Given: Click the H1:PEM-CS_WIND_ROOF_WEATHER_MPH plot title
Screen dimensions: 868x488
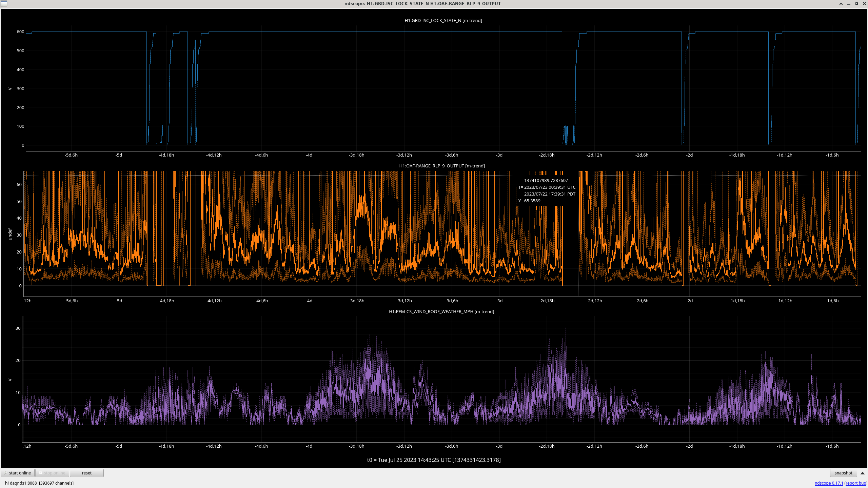Looking at the screenshot, I should click(x=441, y=311).
